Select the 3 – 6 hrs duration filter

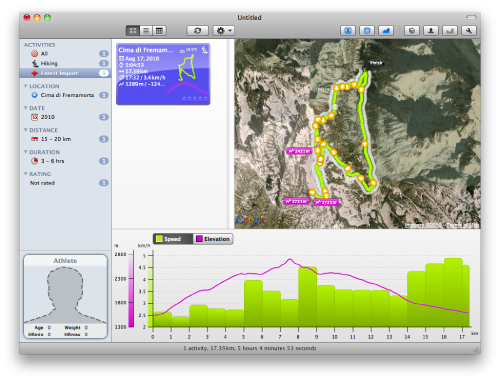(x=65, y=161)
